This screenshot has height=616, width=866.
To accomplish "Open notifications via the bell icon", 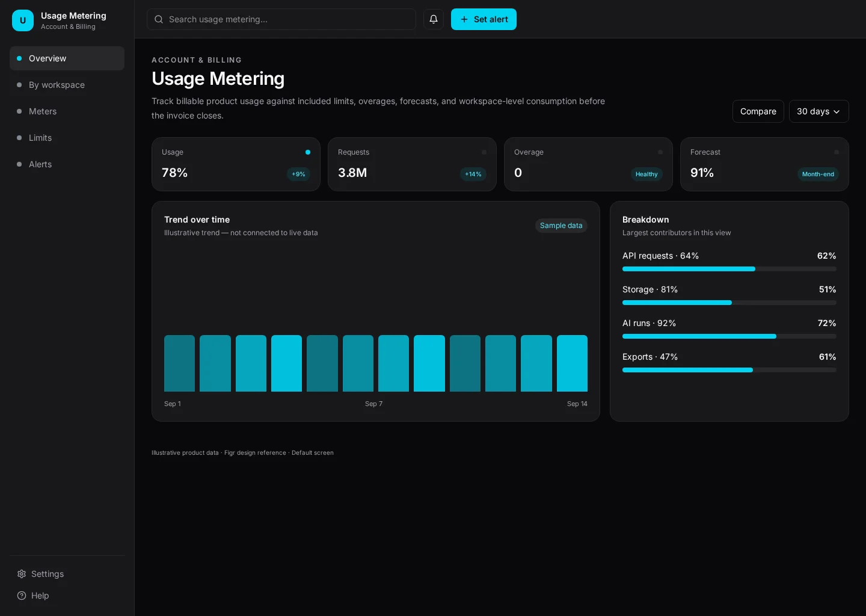I will pos(434,19).
